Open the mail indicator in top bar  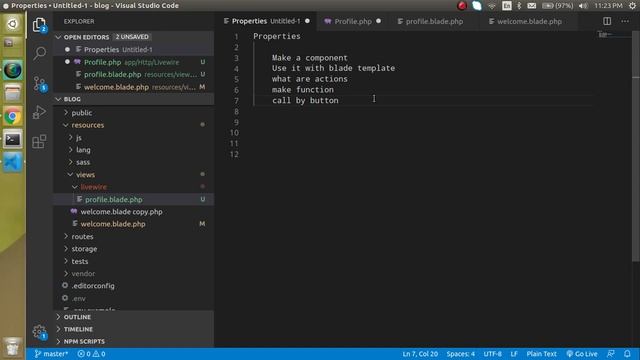[x=531, y=6]
